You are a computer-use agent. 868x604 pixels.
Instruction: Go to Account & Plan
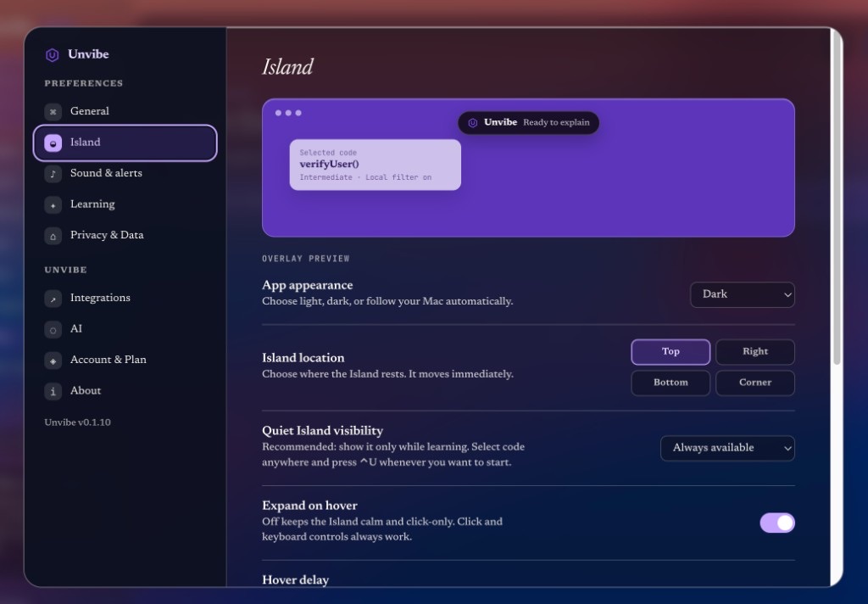click(x=125, y=361)
